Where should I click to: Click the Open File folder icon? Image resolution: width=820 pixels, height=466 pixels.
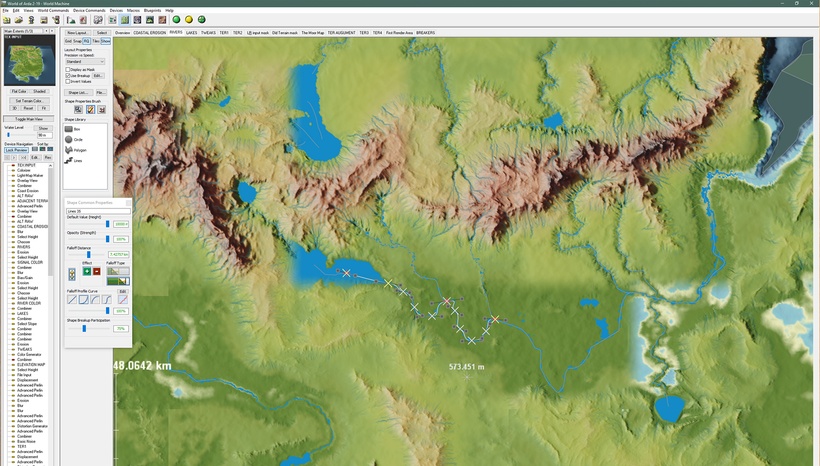point(19,20)
